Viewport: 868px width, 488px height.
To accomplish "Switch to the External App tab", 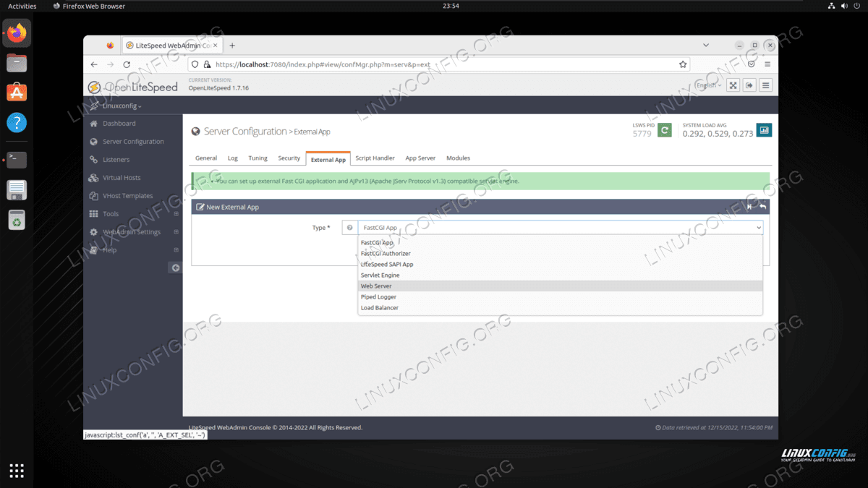I will coord(328,159).
